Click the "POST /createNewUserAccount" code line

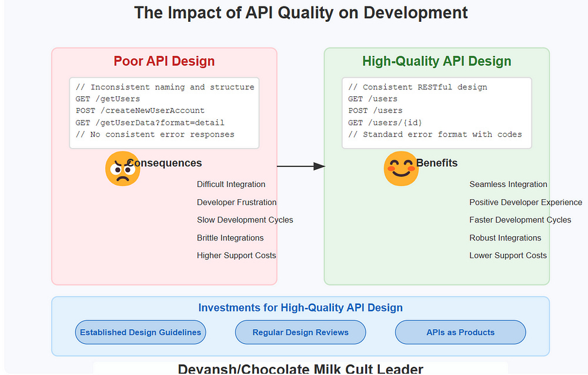click(140, 111)
